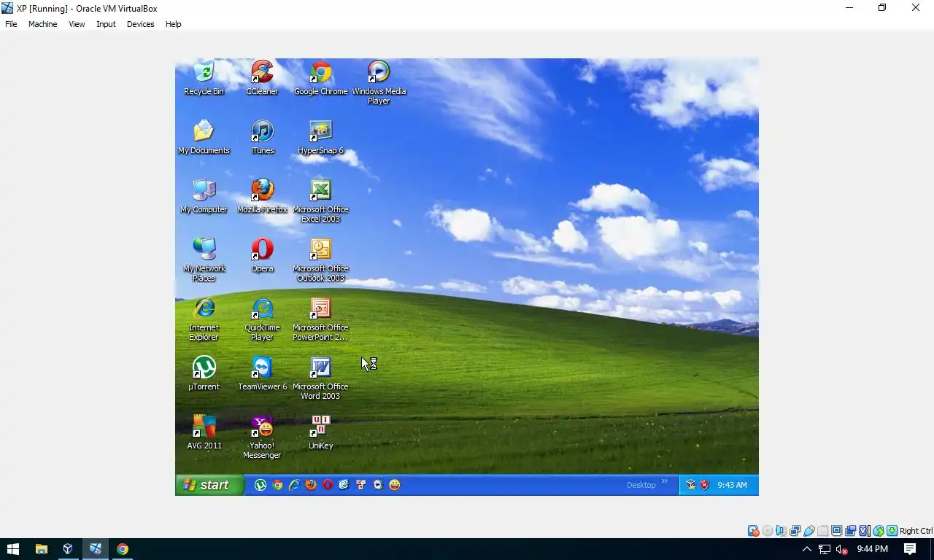This screenshot has width=934, height=560.
Task: Select the TeamViewer 6 desktop shortcut
Action: pyautogui.click(x=262, y=373)
